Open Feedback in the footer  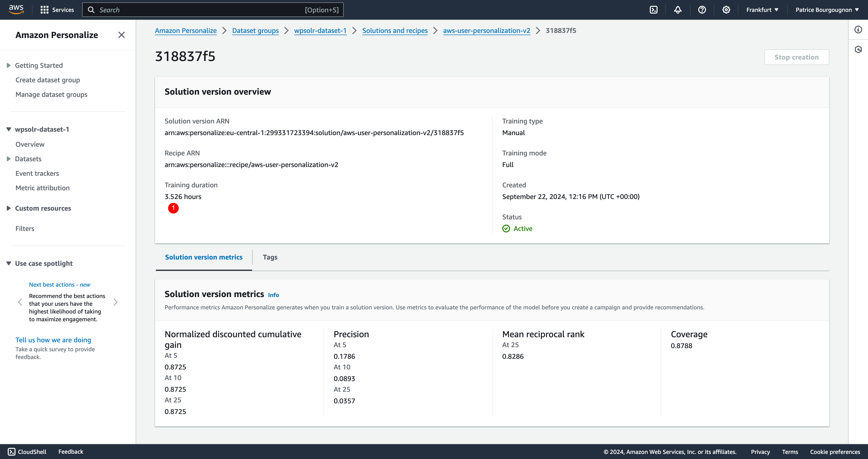click(70, 451)
